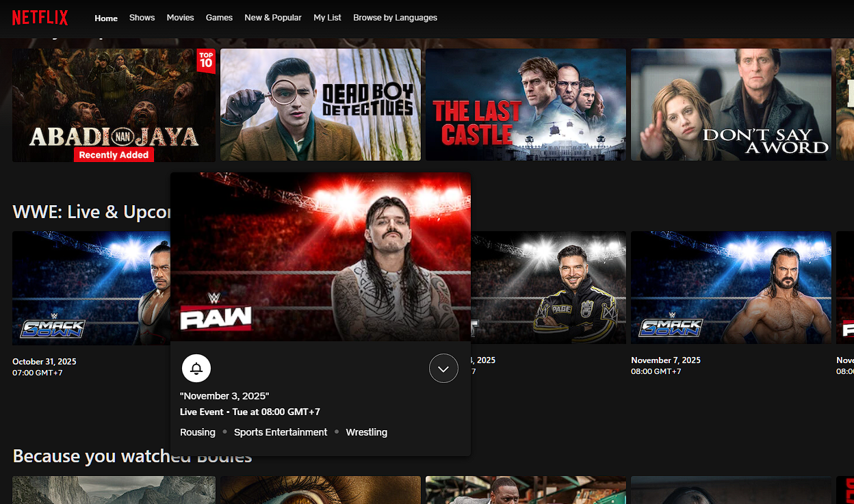Click the Top 10 badge on Abadi Nan Jaya

(206, 62)
